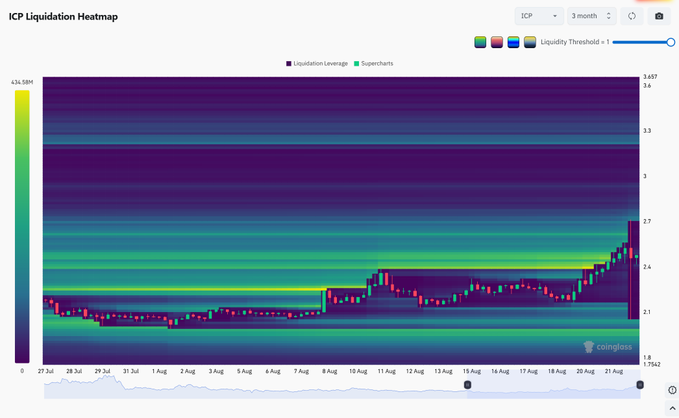Click the camera screenshot icon
The height and width of the screenshot is (418, 679).
(x=659, y=16)
